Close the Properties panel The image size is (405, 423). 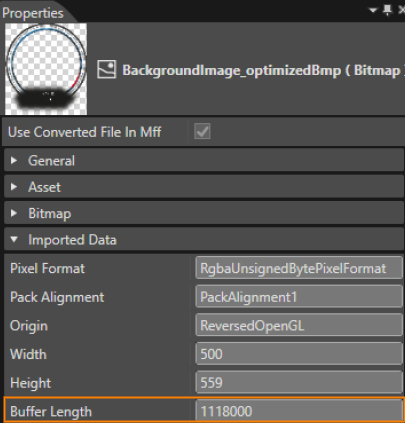pos(402,11)
